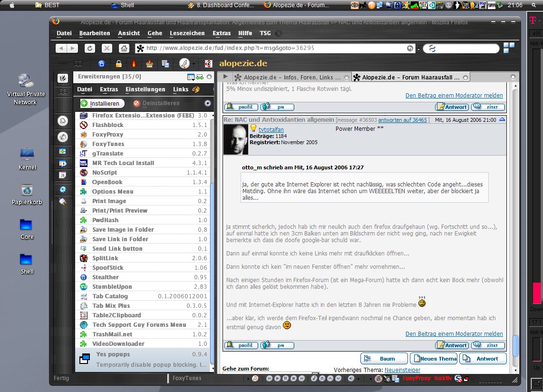Reload the page with the refresh button
Screen dimensions: 543x392
90,48
